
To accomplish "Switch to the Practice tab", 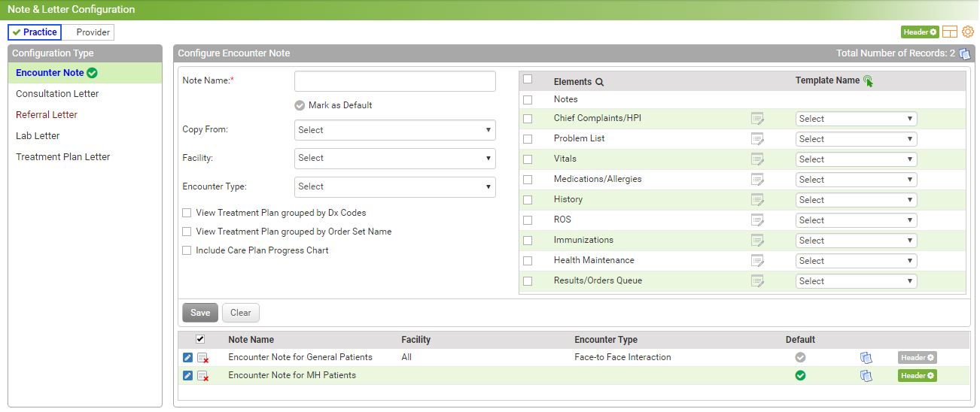I will 35,32.
